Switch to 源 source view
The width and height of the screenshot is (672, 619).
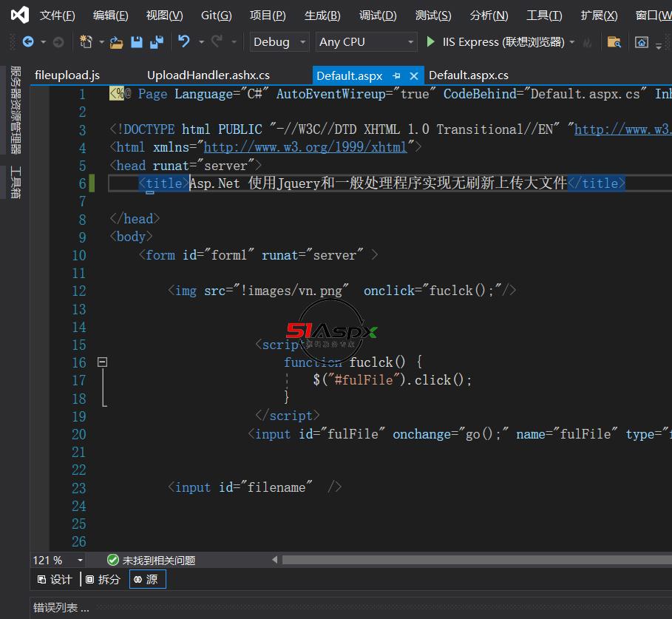tap(147, 580)
